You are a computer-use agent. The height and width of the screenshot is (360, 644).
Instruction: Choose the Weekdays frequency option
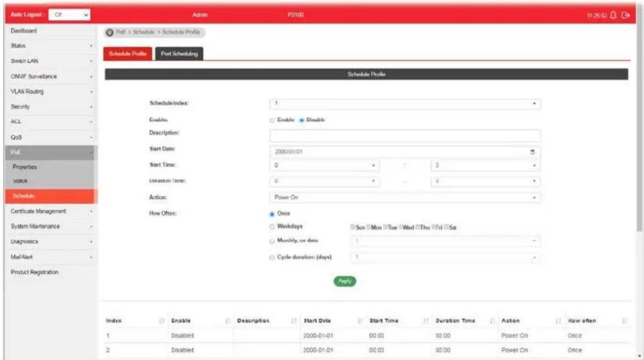pyautogui.click(x=272, y=227)
